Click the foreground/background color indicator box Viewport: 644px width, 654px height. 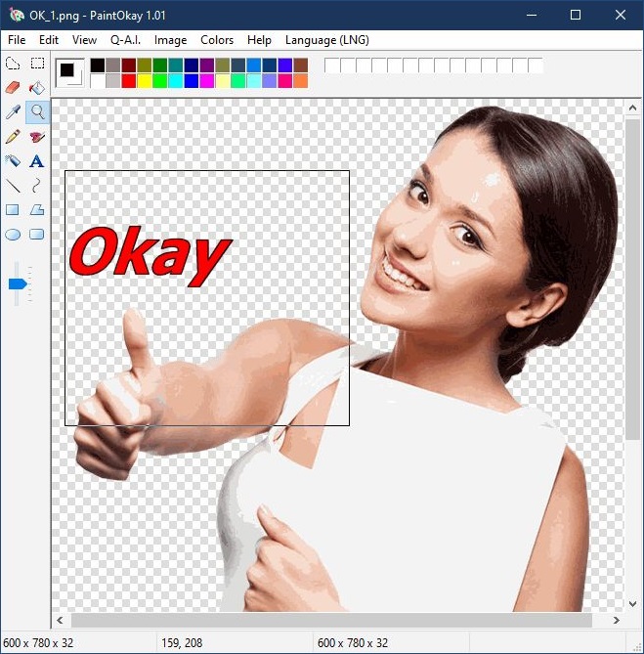[70, 72]
